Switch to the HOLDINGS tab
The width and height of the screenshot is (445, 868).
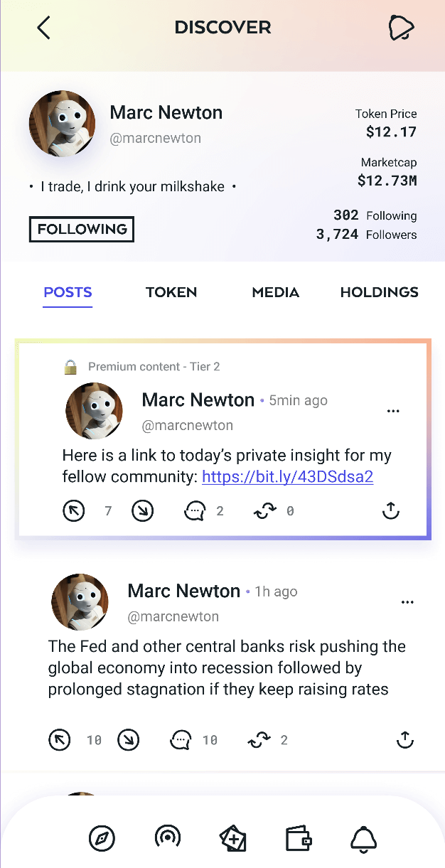tap(379, 292)
